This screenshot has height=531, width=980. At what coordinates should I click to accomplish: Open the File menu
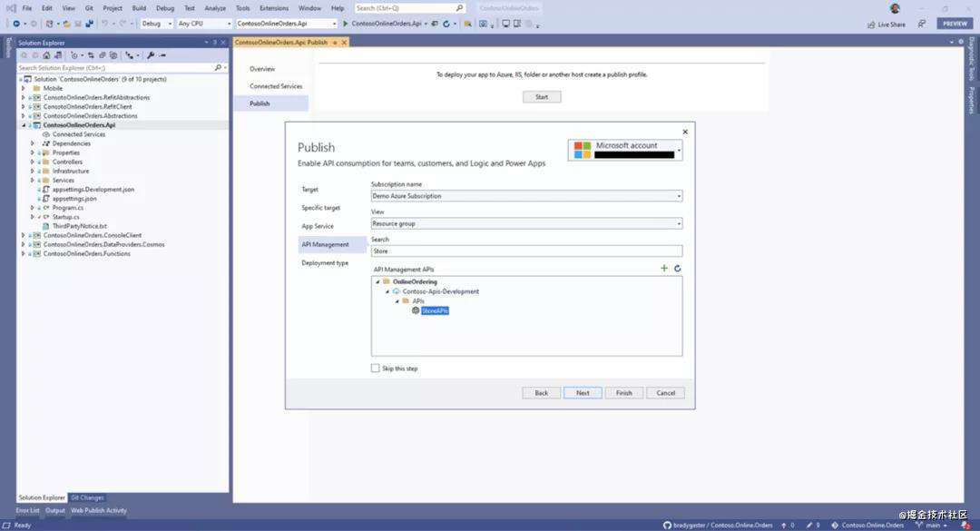point(27,8)
